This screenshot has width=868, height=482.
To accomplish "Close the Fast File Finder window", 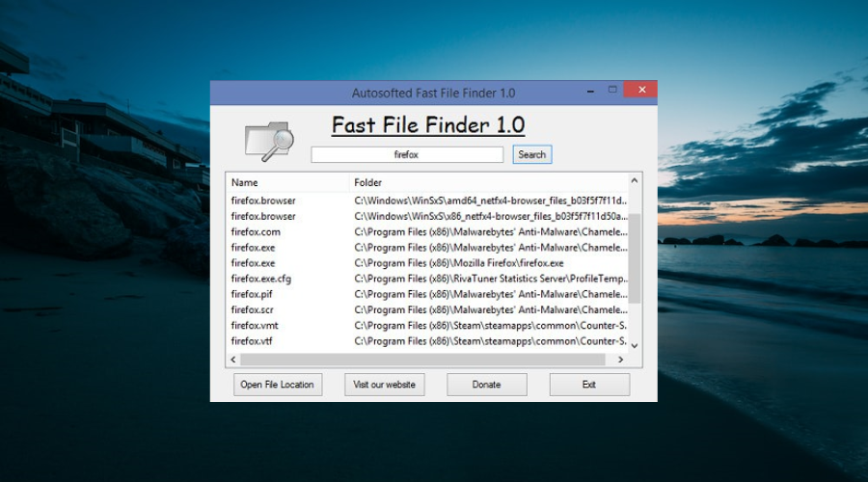I will (641, 90).
